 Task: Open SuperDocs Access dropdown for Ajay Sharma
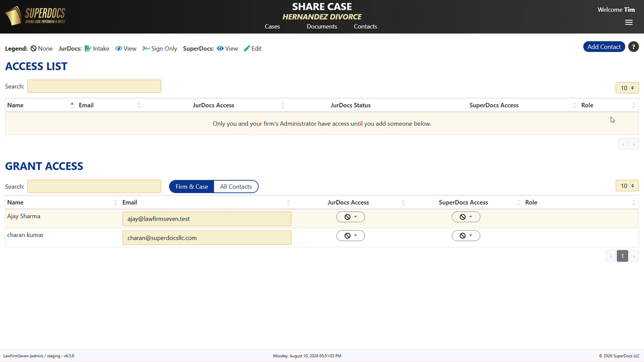pyautogui.click(x=466, y=217)
